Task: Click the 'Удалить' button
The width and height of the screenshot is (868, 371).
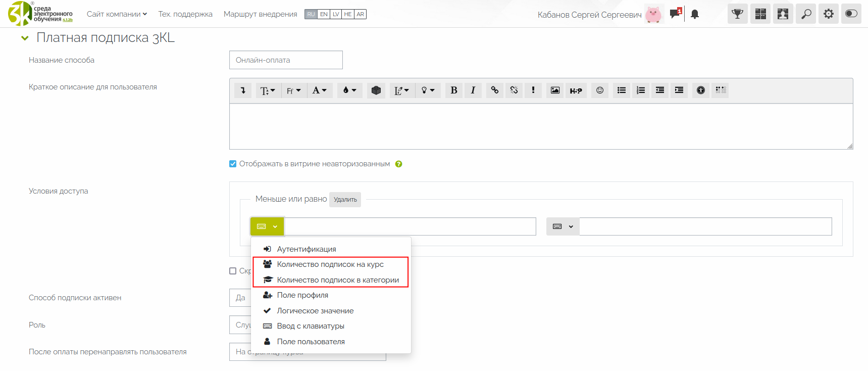Action: click(345, 200)
